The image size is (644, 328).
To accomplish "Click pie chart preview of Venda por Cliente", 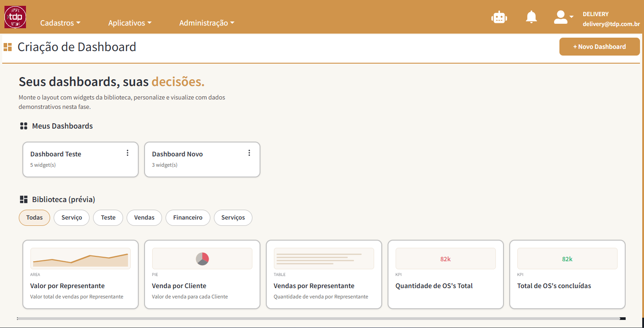I will 202,259.
